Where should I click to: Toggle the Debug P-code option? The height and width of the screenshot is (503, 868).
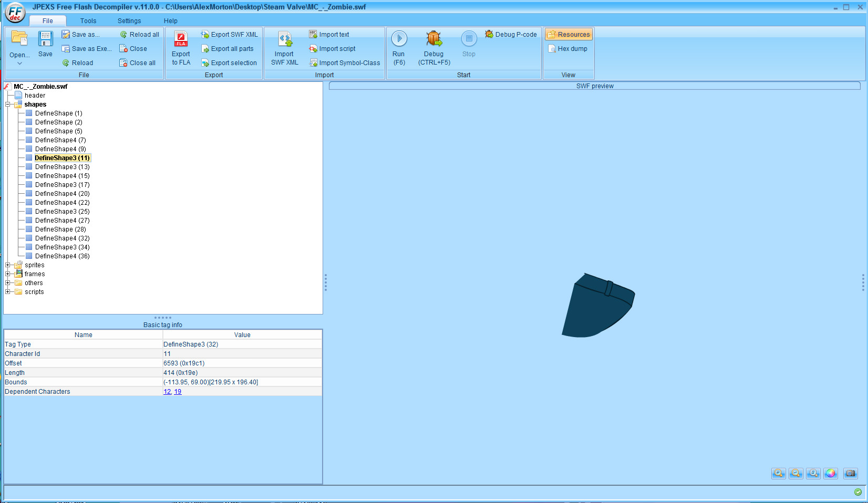(x=511, y=35)
